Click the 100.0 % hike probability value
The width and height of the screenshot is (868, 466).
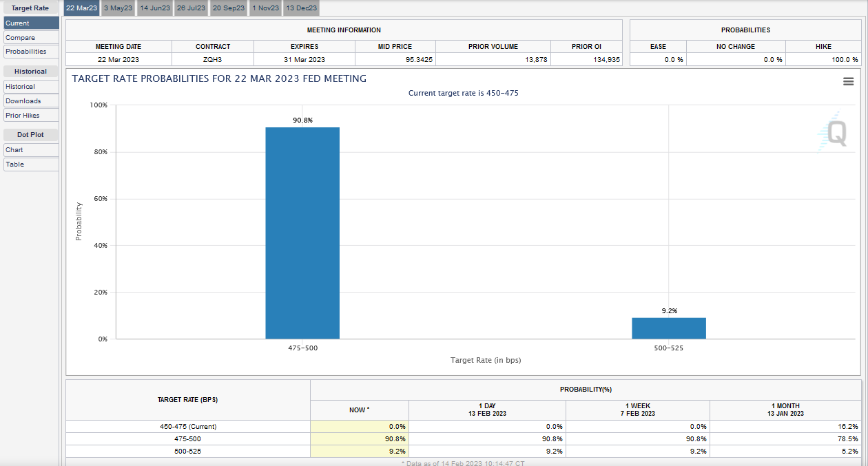(845, 60)
